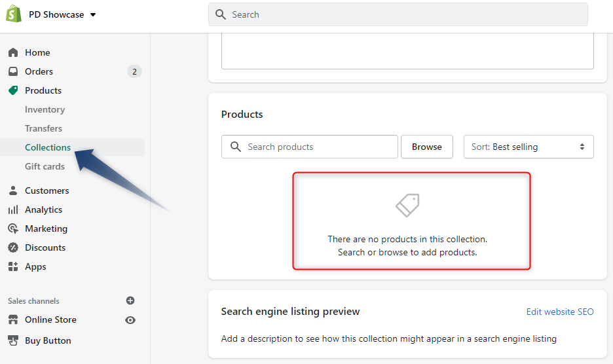Open the PD Showcase store dropdown
Screen dimensions: 613x364
click(62, 14)
